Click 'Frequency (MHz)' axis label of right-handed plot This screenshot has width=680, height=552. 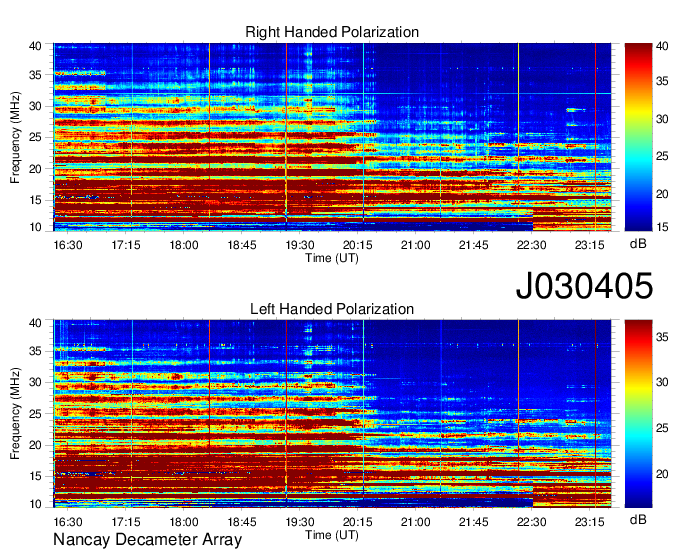click(x=15, y=137)
